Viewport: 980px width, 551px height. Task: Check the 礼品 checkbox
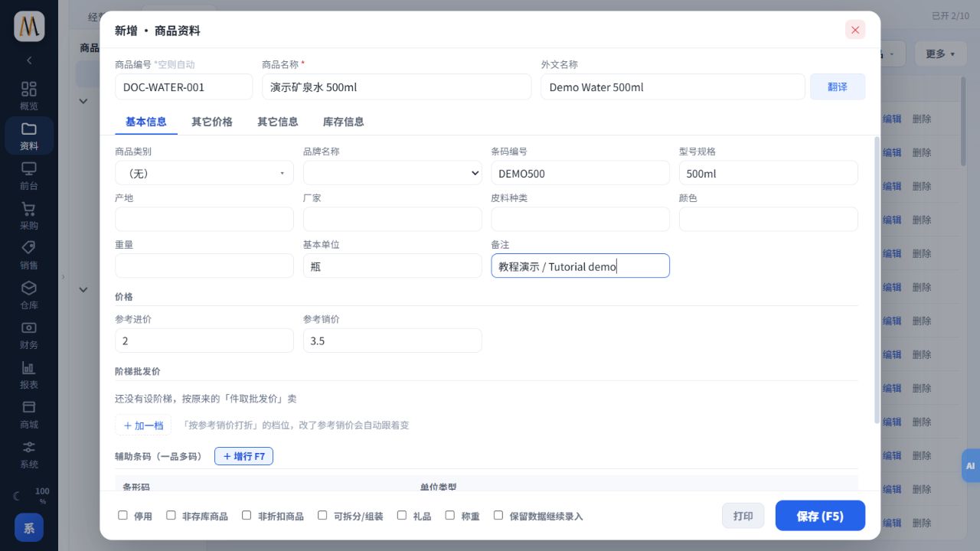pos(402,516)
